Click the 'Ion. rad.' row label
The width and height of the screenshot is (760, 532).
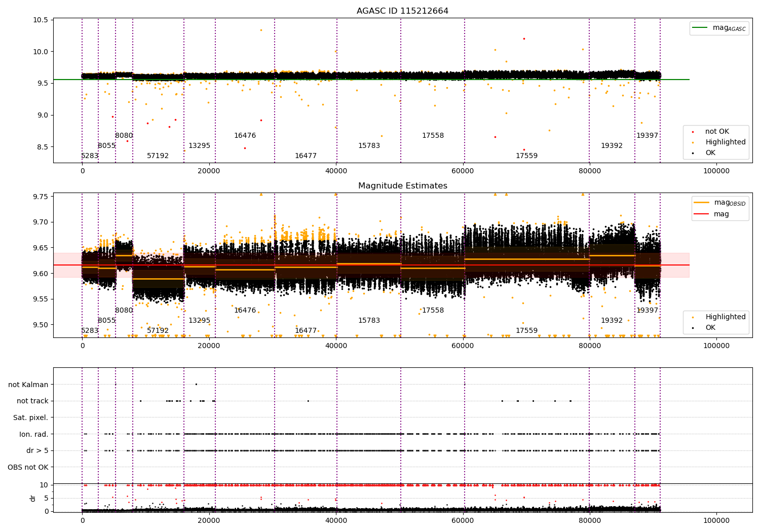[34, 434]
